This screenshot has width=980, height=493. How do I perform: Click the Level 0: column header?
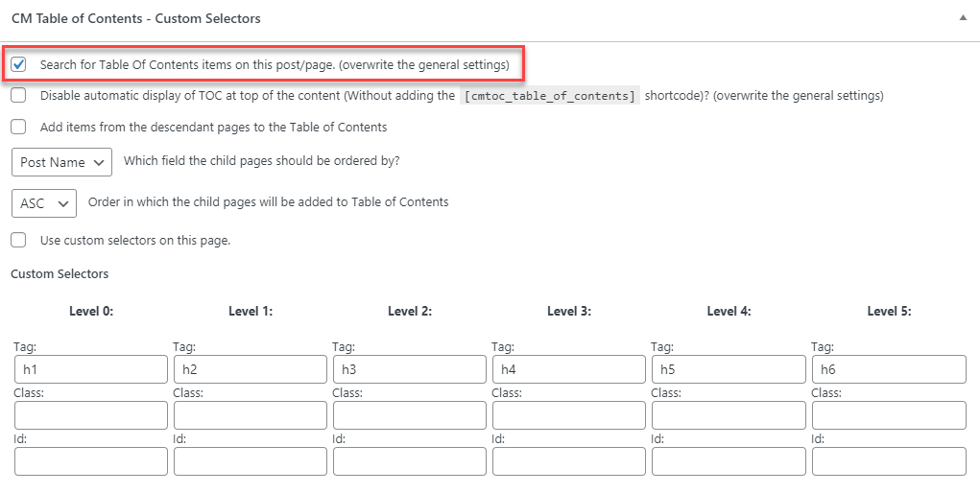pyautogui.click(x=91, y=311)
